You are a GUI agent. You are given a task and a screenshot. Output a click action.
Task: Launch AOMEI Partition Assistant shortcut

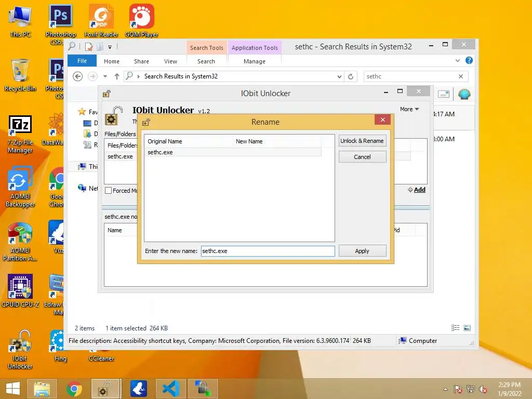click(x=20, y=242)
